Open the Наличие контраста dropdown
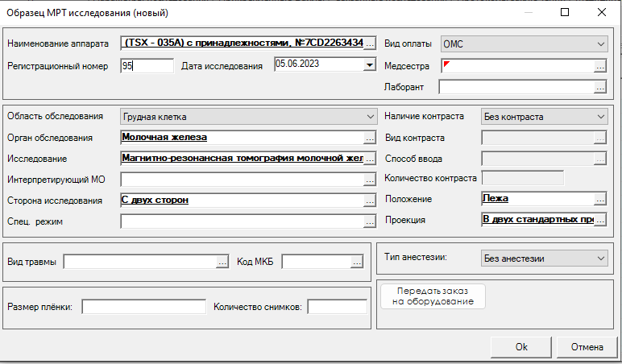This screenshot has height=364, width=622. [x=600, y=117]
